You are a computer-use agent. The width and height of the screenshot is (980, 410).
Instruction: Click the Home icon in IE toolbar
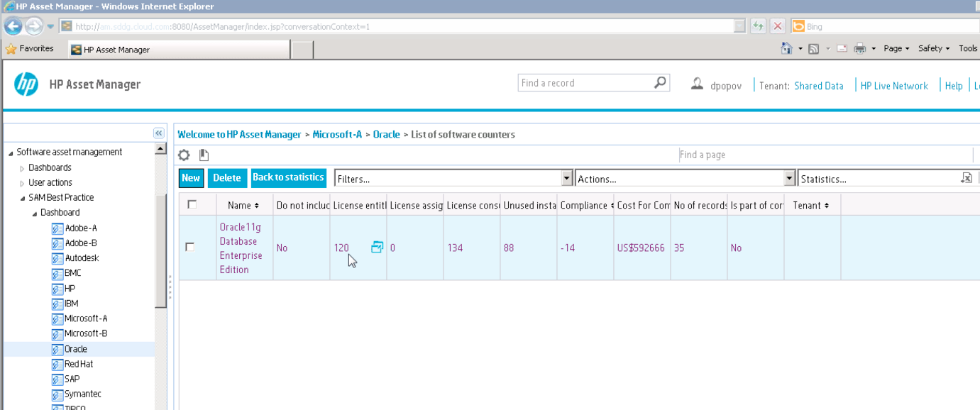(x=787, y=48)
